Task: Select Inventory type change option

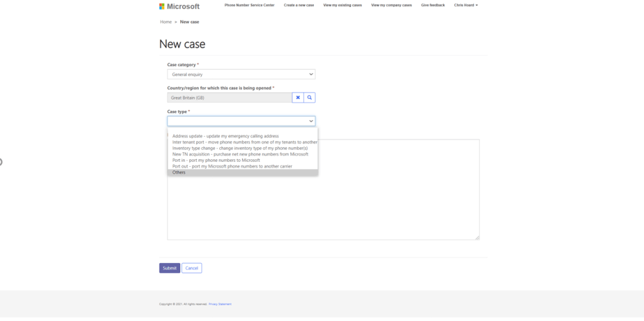Action: [239, 148]
